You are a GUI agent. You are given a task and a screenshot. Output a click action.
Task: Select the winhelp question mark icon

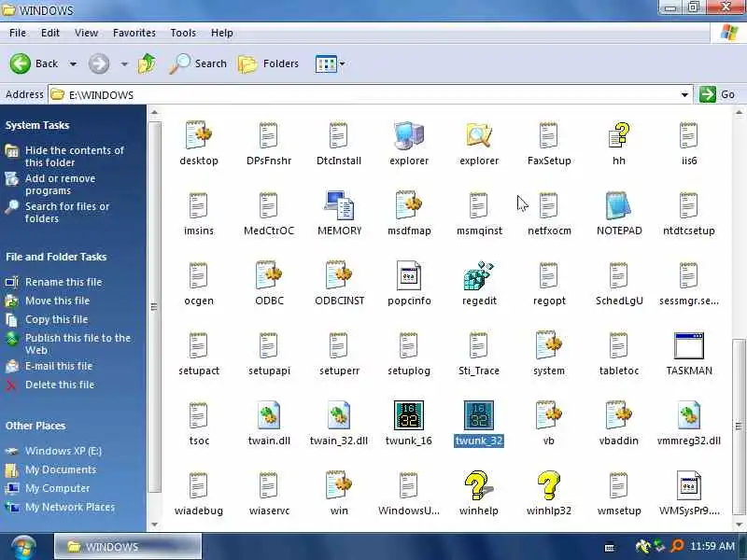478,485
